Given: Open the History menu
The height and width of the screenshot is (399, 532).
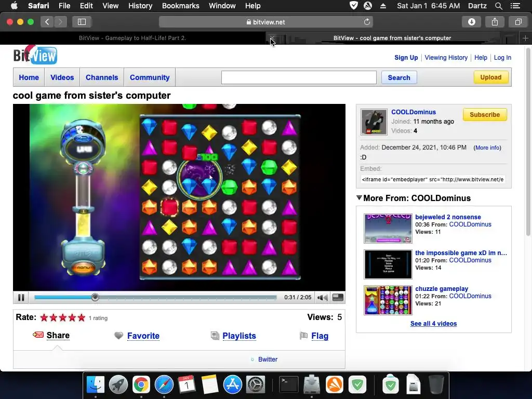Looking at the screenshot, I should tap(140, 6).
